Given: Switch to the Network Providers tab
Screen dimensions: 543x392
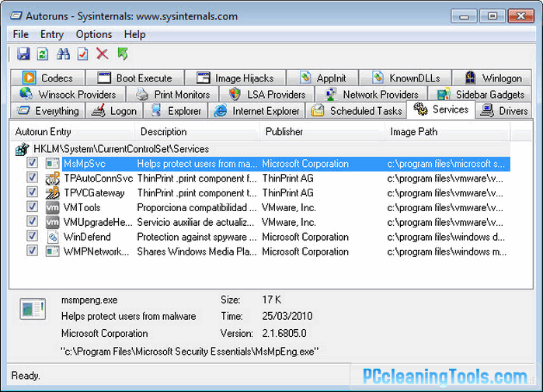Looking at the screenshot, I should click(x=371, y=94).
